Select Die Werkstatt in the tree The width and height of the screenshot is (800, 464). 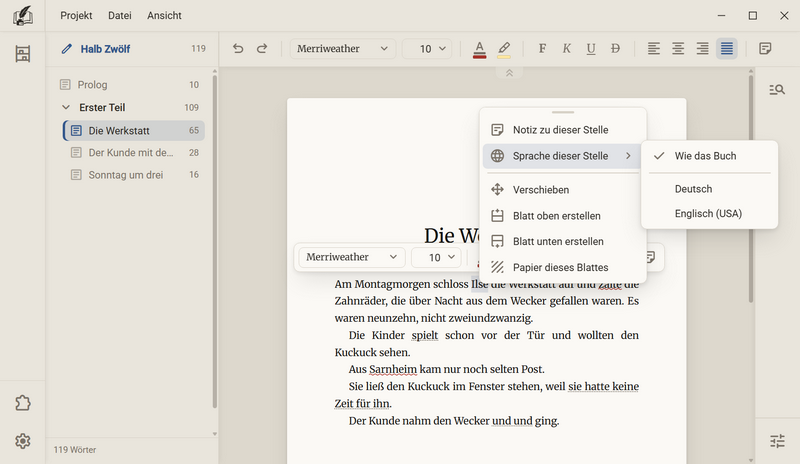point(134,131)
